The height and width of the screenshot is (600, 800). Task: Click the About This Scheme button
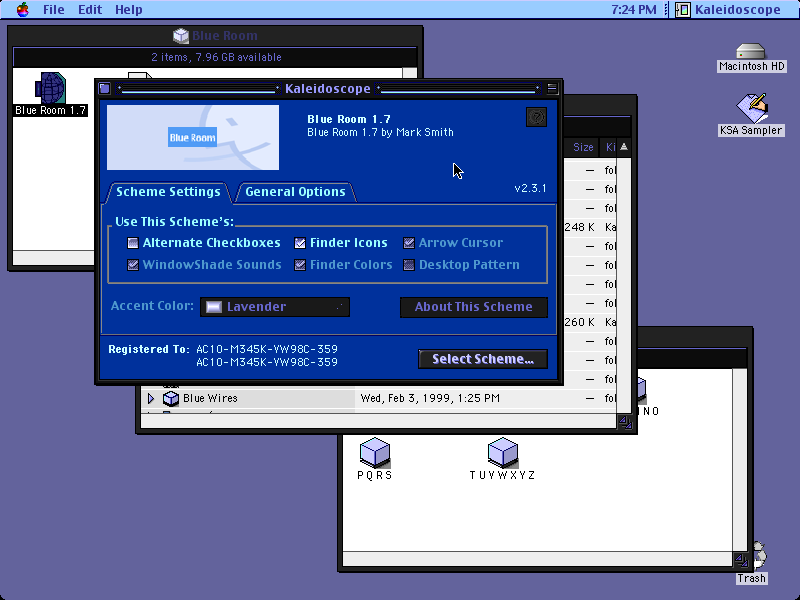coord(473,307)
